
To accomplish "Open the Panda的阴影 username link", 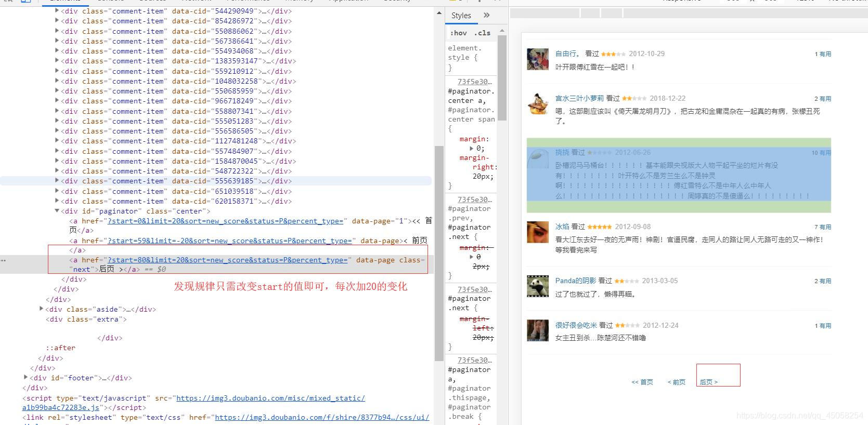I will coord(576,281).
